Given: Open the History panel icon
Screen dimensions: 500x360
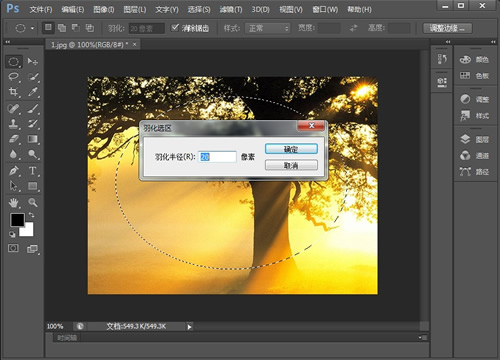Looking at the screenshot, I should [442, 59].
